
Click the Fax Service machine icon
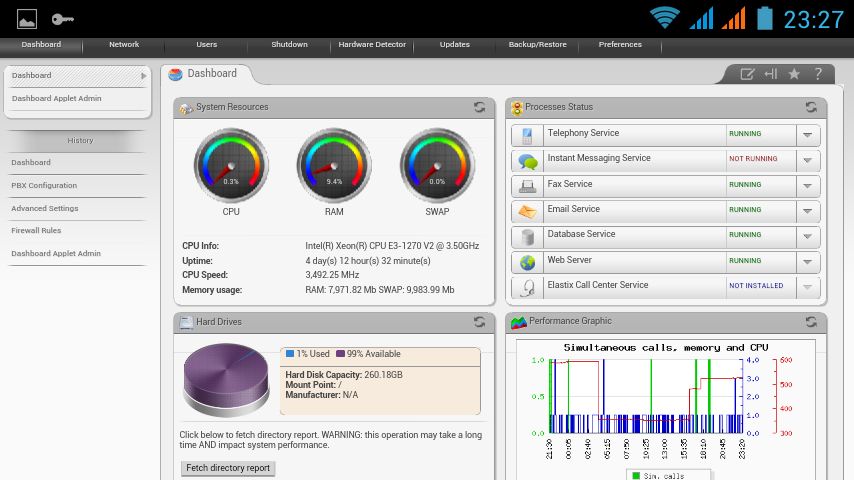click(x=527, y=186)
